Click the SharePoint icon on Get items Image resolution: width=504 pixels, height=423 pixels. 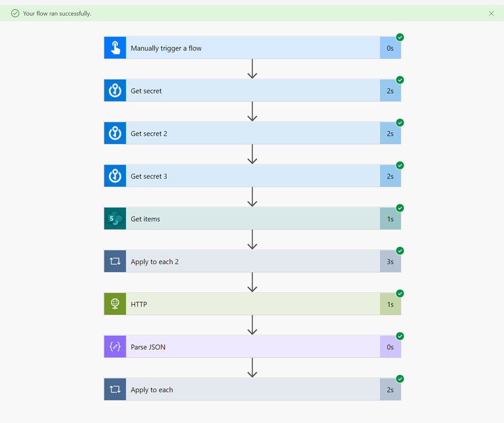coord(115,219)
